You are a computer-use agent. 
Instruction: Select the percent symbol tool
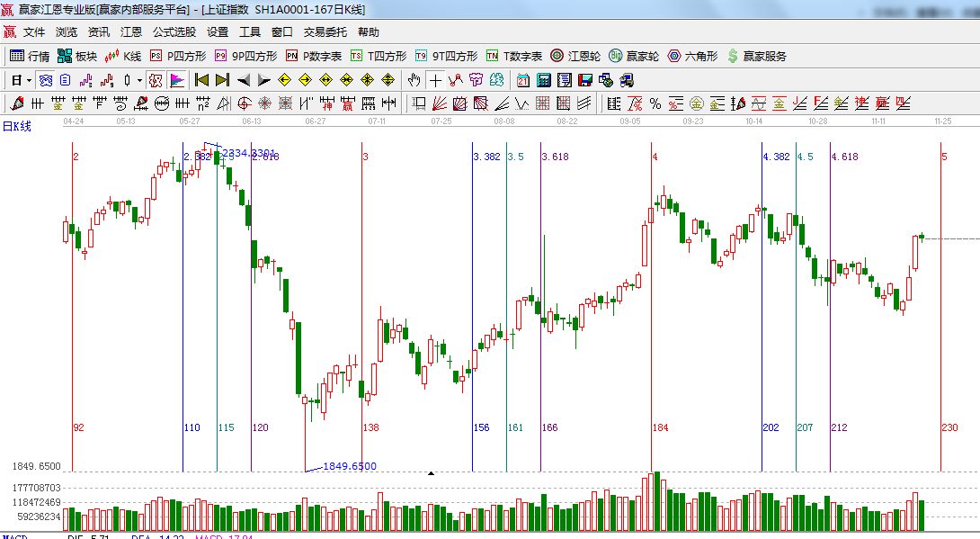tap(655, 103)
